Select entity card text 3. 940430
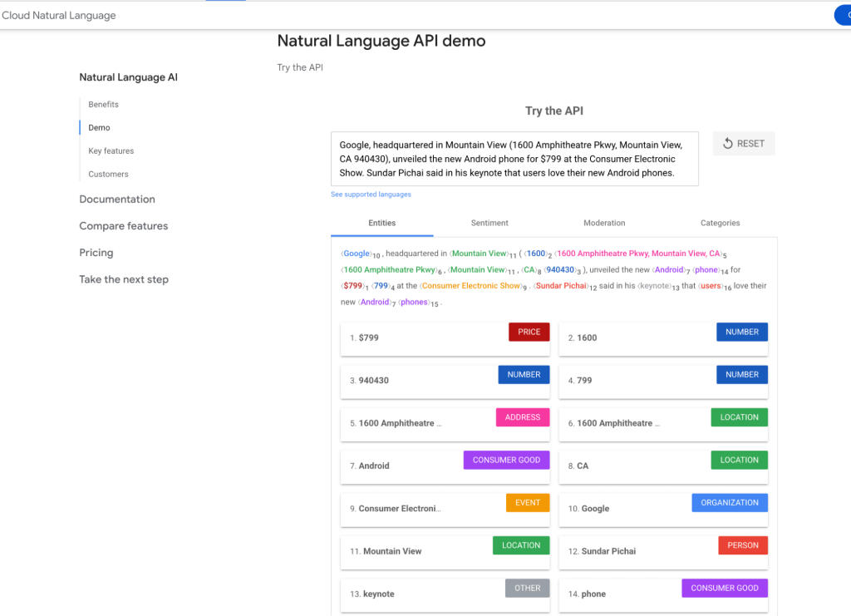851x616 pixels. coord(369,381)
